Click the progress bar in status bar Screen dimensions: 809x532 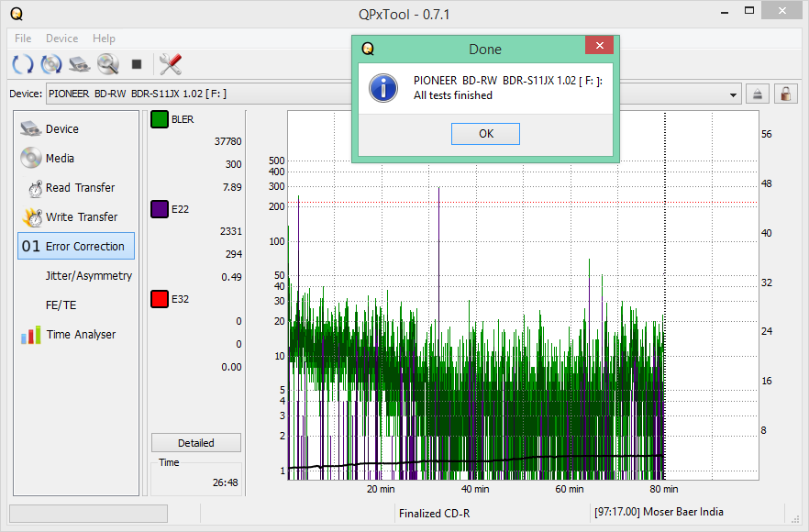tap(88, 514)
